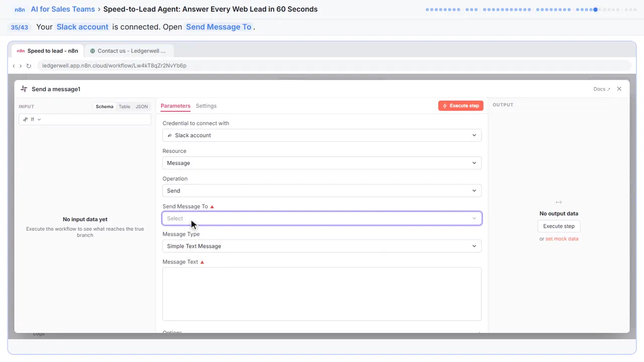
Task: Click the set mock data link
Action: 562,239
